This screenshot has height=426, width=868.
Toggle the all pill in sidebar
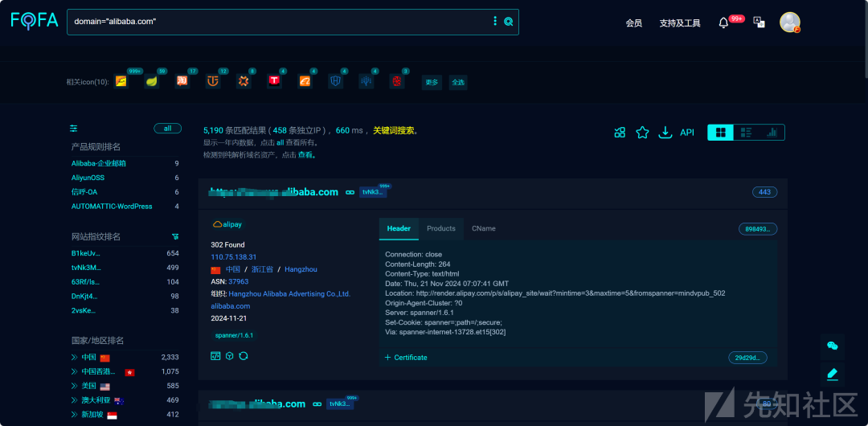(x=168, y=129)
